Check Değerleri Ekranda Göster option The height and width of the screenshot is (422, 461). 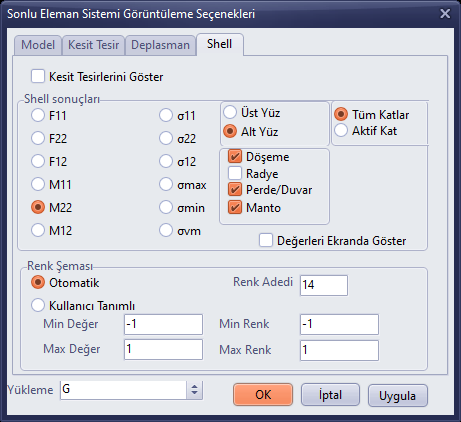[266, 240]
